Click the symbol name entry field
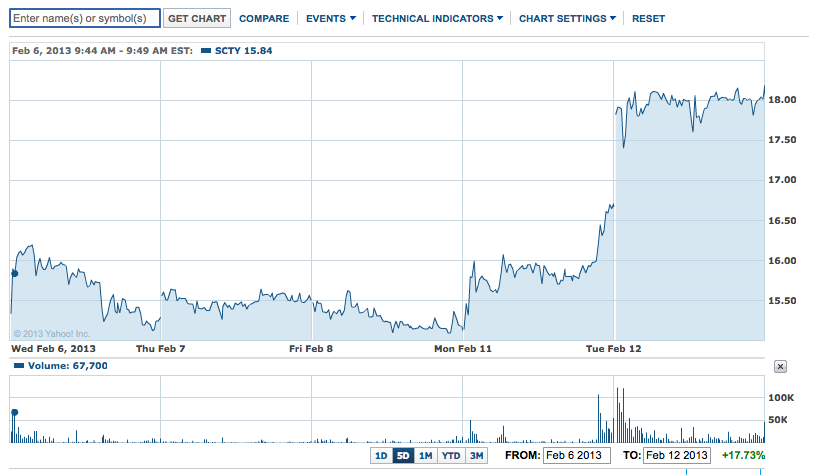This screenshot has height=475, width=818. coord(85,18)
